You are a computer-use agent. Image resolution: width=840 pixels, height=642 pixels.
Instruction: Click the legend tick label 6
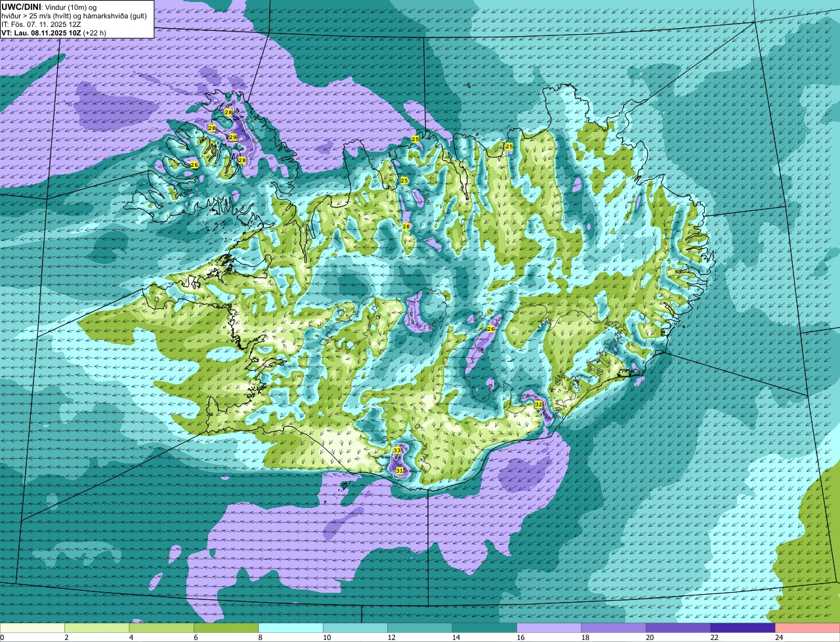point(194,637)
